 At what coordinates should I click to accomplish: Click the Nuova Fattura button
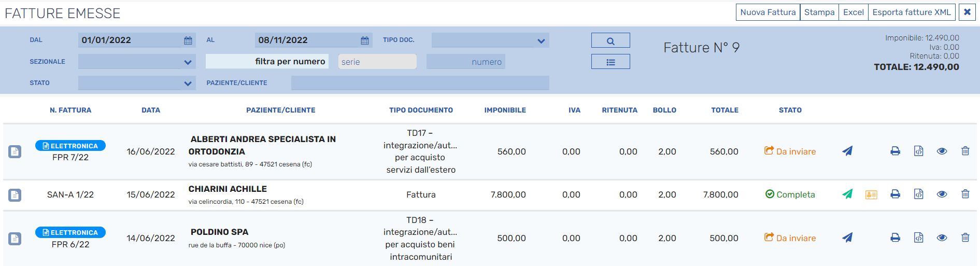[768, 12]
